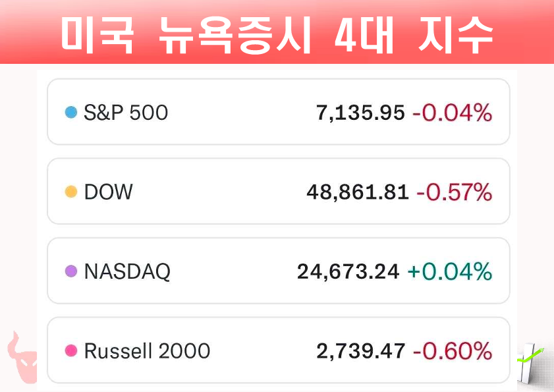Click the header title 미국 뉴욕증시 4대 지수

tap(277, 33)
